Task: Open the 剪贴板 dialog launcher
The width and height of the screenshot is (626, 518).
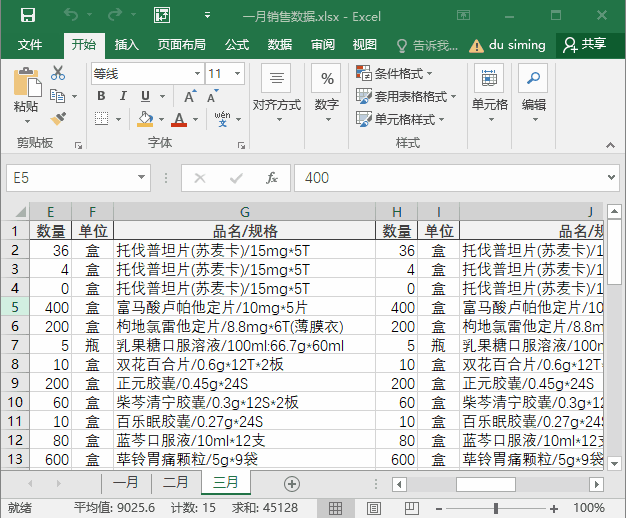Action: point(78,146)
